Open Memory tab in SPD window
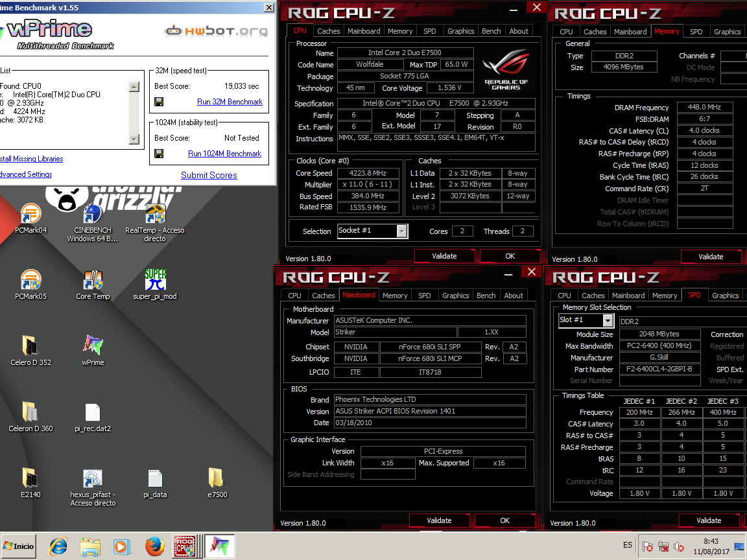This screenshot has width=747, height=560. tap(664, 296)
